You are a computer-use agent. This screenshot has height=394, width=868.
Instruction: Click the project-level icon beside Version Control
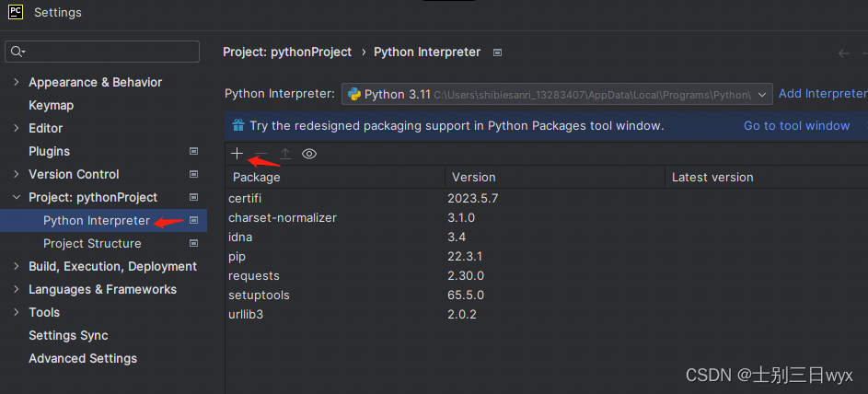tap(193, 174)
